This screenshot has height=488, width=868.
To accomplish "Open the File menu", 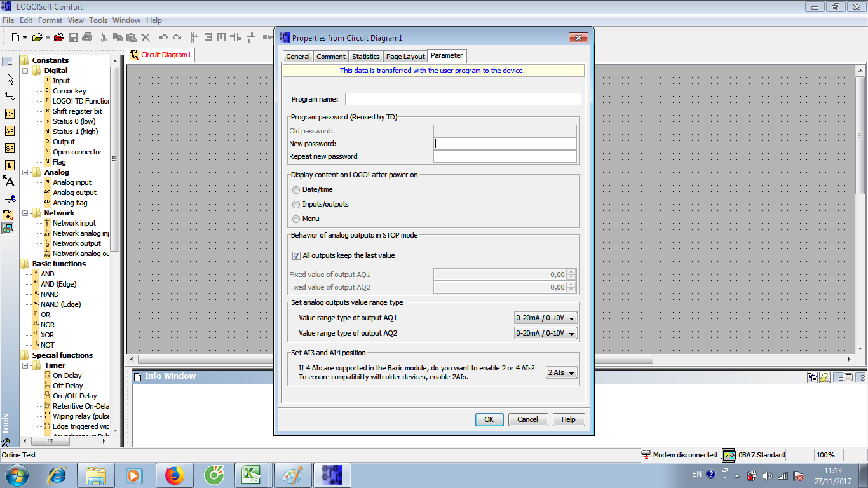I will (x=8, y=20).
